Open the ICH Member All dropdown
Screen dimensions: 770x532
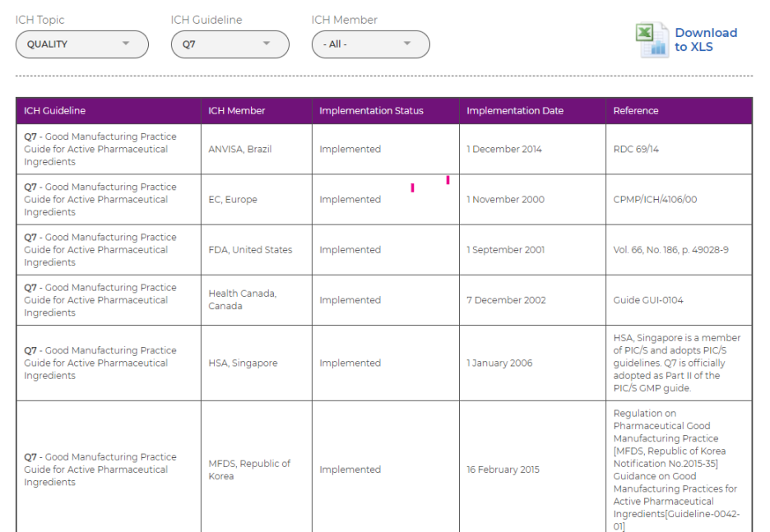tap(371, 44)
